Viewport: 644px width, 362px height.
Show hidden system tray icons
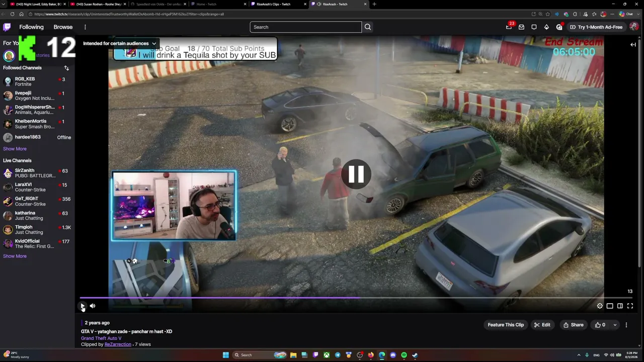point(579,355)
